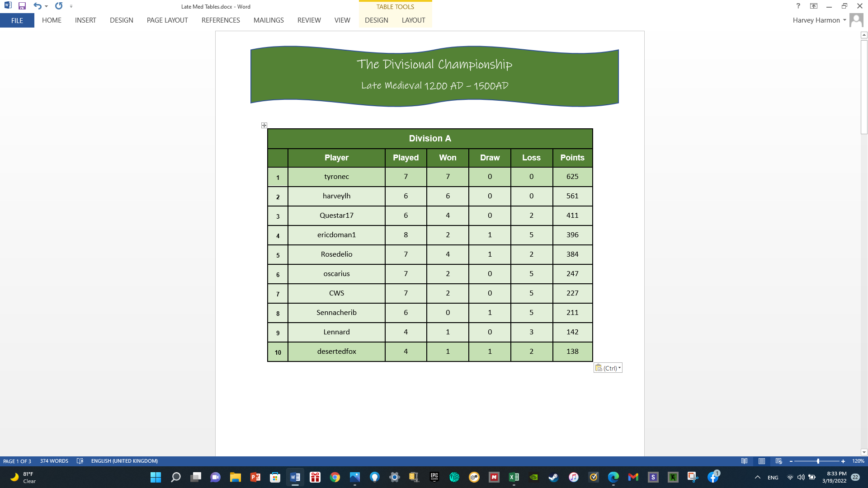Open File Explorer from taskbar

236,477
